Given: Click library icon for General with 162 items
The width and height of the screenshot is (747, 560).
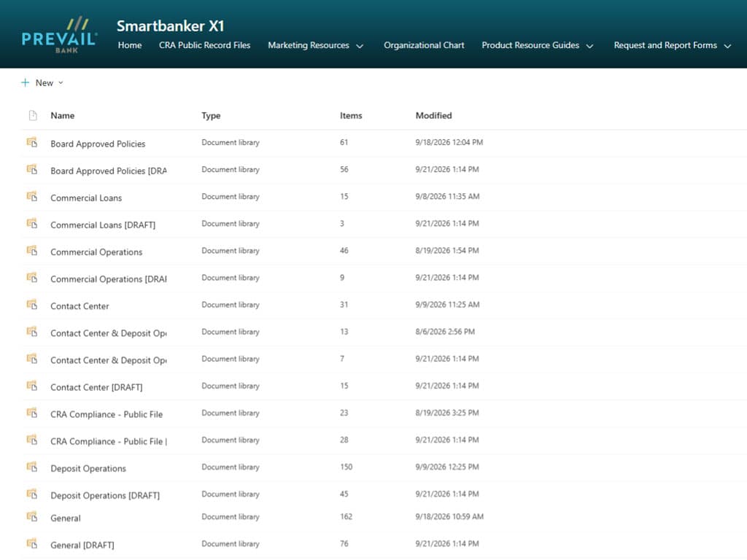Looking at the screenshot, I should coord(32,517).
